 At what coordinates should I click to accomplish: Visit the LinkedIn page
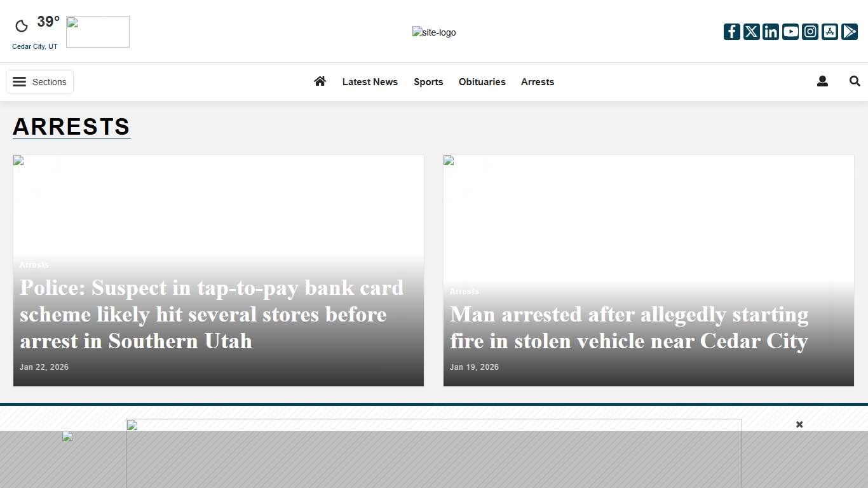click(x=771, y=31)
